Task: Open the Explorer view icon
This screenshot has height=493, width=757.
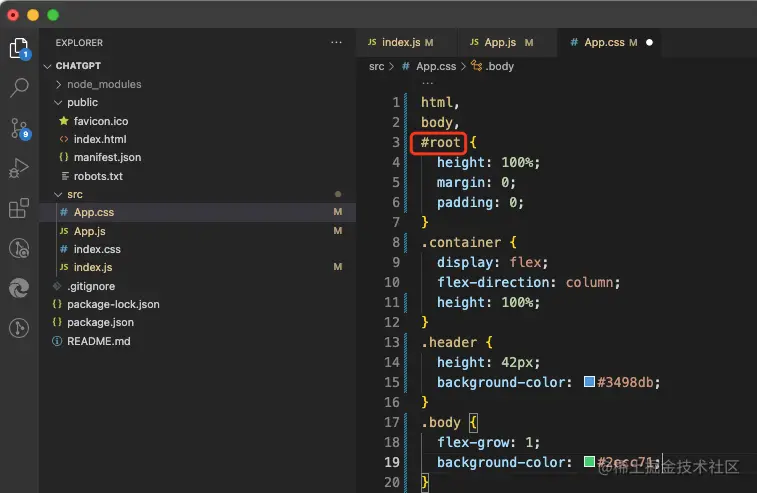Action: [19, 48]
